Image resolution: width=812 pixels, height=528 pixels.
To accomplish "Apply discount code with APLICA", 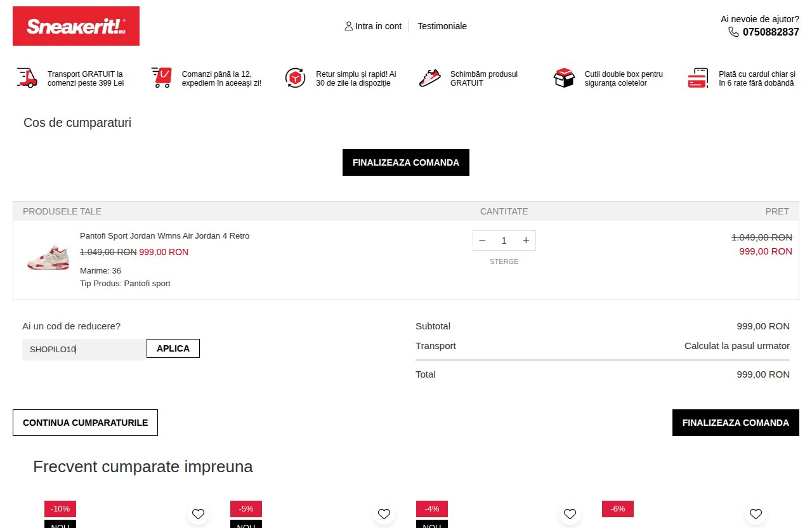I will tap(173, 348).
